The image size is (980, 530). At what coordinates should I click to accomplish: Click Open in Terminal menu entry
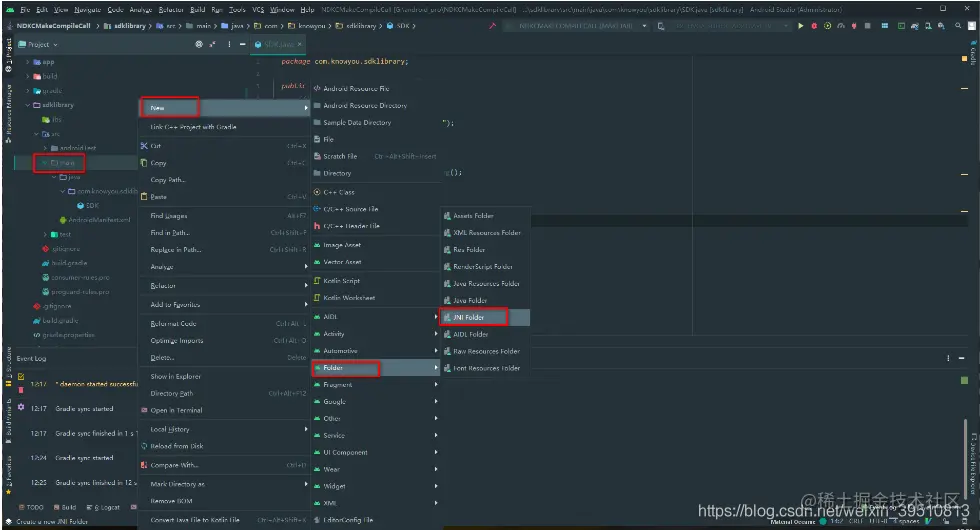(223, 411)
